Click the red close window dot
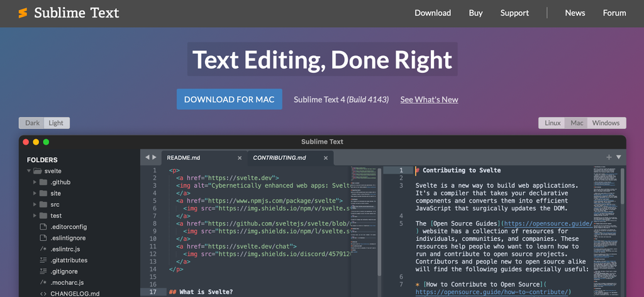Viewport: 644px width, 297px height. click(x=26, y=142)
